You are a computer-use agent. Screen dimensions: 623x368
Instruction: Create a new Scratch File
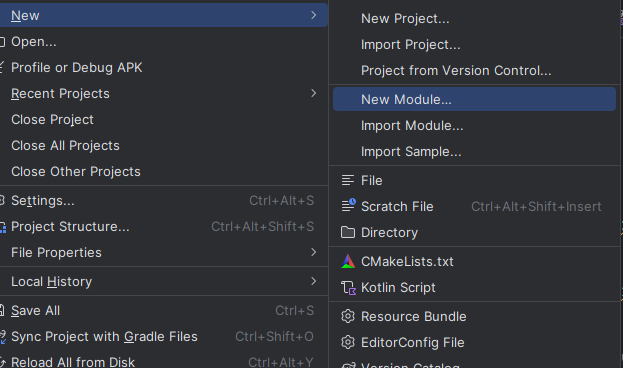(474, 206)
